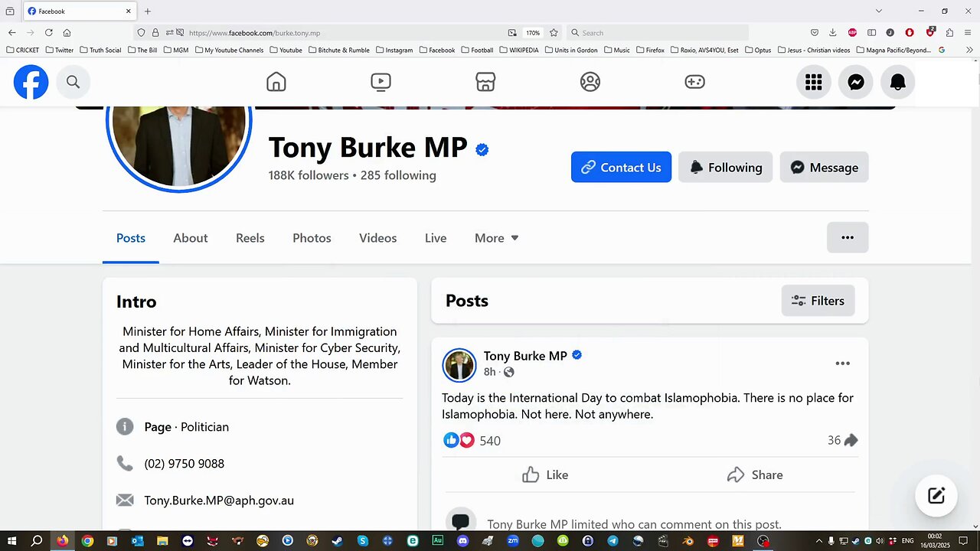Click the Message button
This screenshot has width=980, height=551.
coord(824,167)
